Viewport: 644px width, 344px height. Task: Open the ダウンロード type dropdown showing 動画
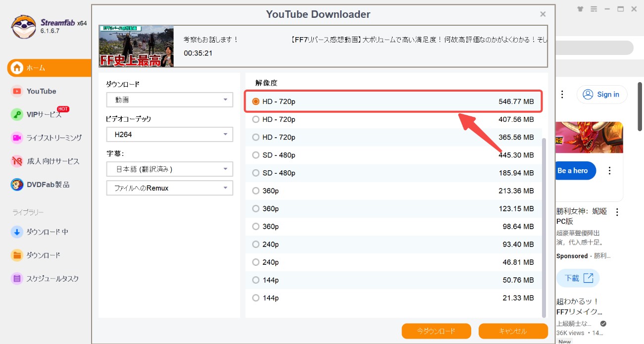tap(169, 99)
